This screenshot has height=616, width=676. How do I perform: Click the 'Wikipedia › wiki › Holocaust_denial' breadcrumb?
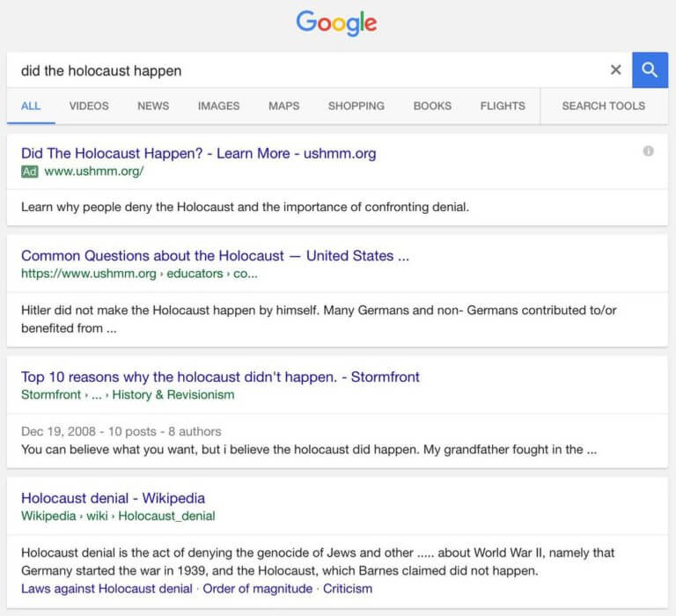(x=118, y=516)
